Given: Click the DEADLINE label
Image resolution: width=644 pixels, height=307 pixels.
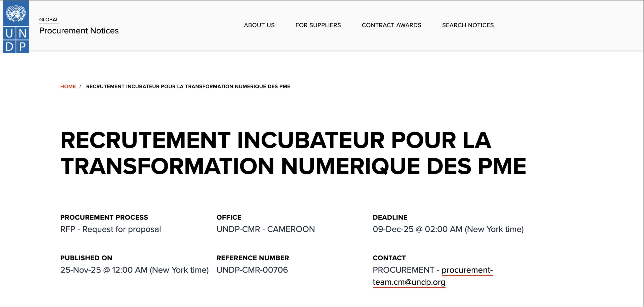Looking at the screenshot, I should coord(390,217).
